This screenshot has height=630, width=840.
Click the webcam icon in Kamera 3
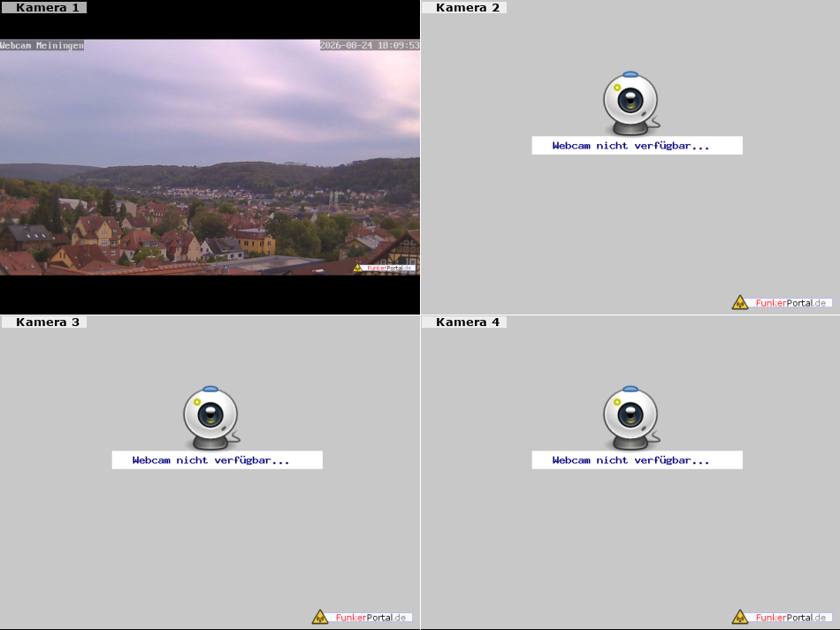tap(211, 418)
